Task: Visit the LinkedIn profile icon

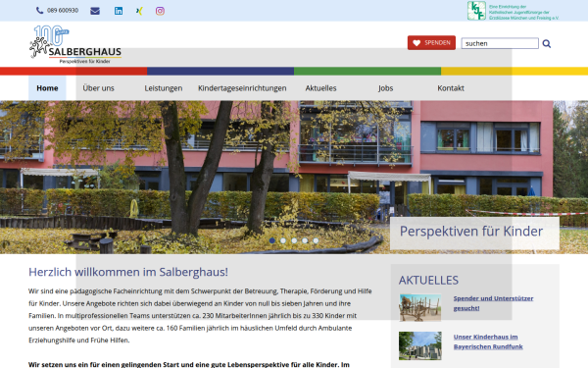Action: [x=119, y=11]
